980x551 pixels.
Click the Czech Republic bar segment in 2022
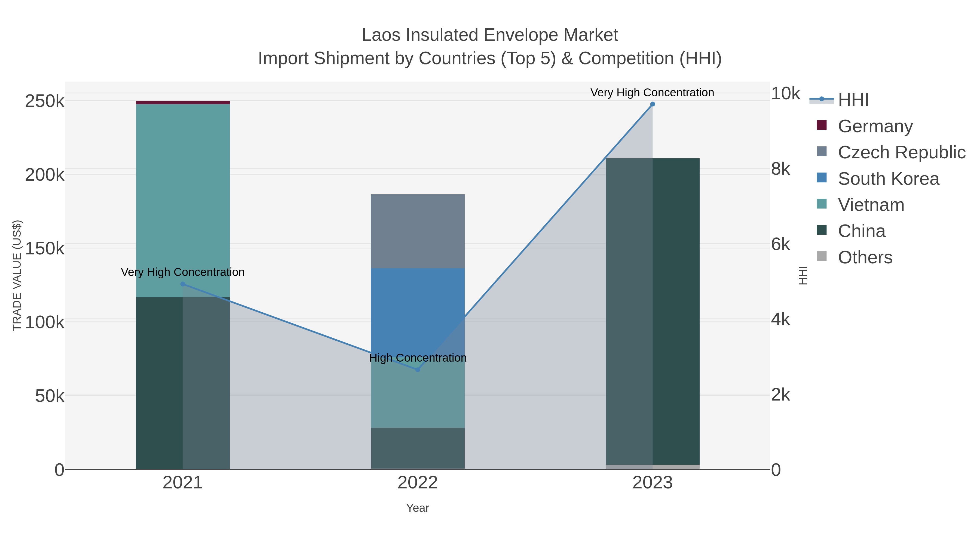click(x=418, y=232)
